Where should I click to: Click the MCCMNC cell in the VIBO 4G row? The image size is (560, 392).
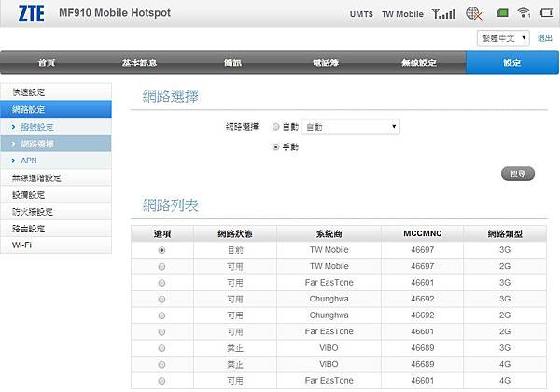pyautogui.click(x=423, y=364)
